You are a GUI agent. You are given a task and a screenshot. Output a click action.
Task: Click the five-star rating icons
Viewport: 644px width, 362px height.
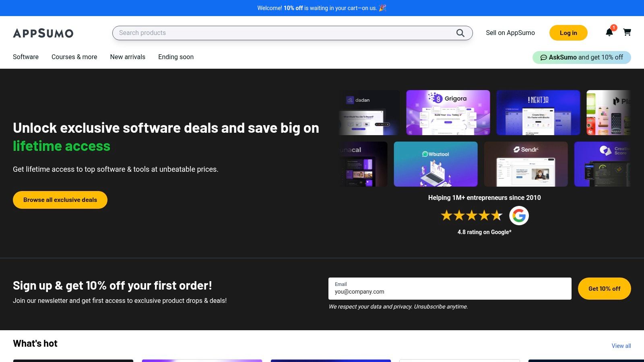point(472,216)
